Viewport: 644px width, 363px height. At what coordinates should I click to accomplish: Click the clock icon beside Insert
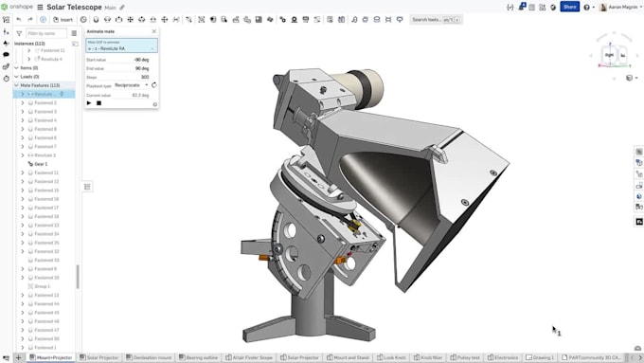(x=83, y=19)
